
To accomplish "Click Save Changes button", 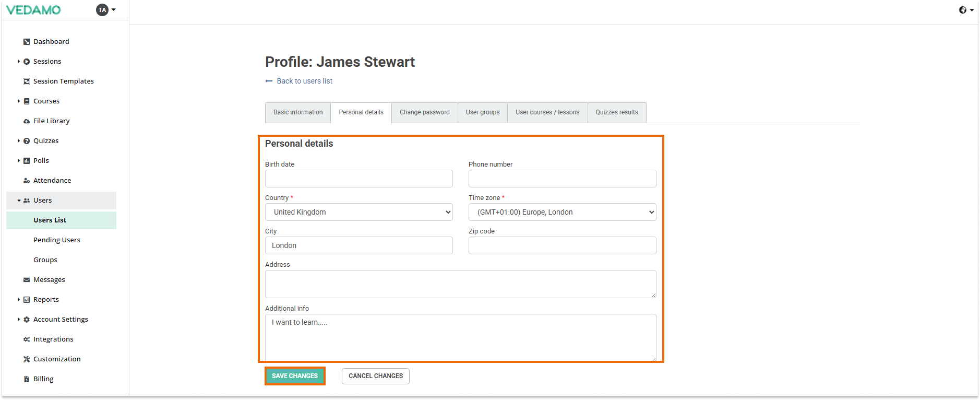I will pos(295,376).
